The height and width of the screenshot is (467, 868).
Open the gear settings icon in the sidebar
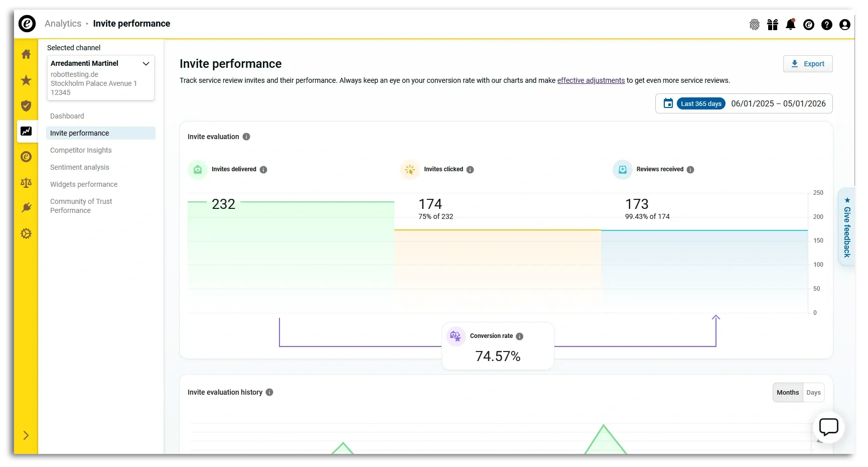tap(26, 234)
